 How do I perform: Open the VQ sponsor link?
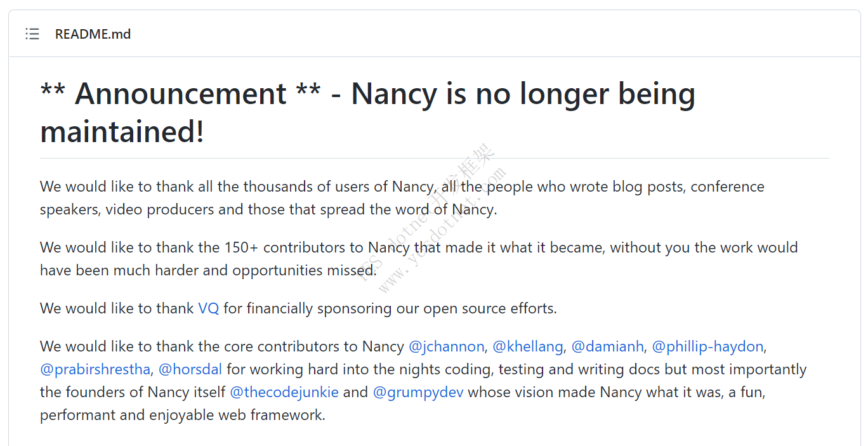click(x=209, y=308)
